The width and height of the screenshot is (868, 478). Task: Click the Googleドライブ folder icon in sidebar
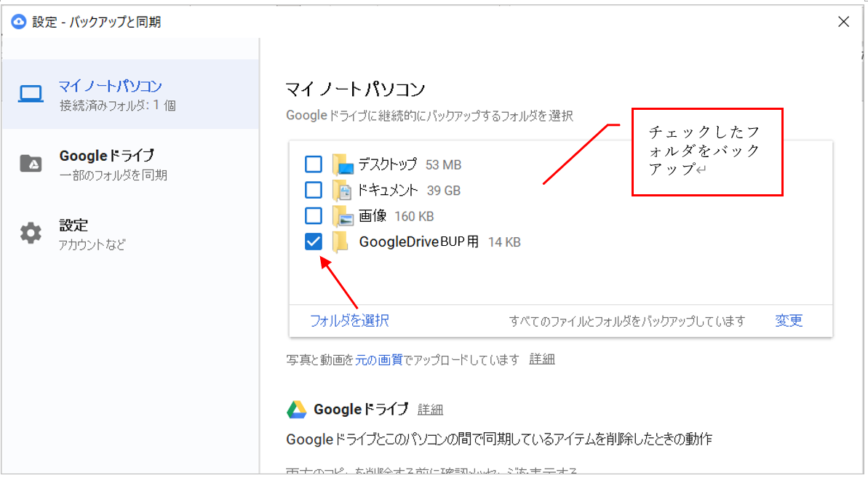pos(31,163)
